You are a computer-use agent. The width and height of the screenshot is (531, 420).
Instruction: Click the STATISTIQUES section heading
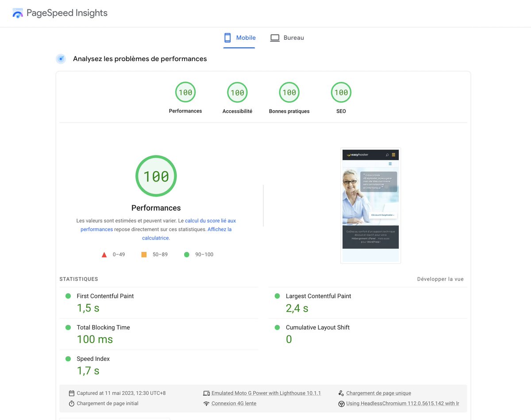click(x=79, y=279)
